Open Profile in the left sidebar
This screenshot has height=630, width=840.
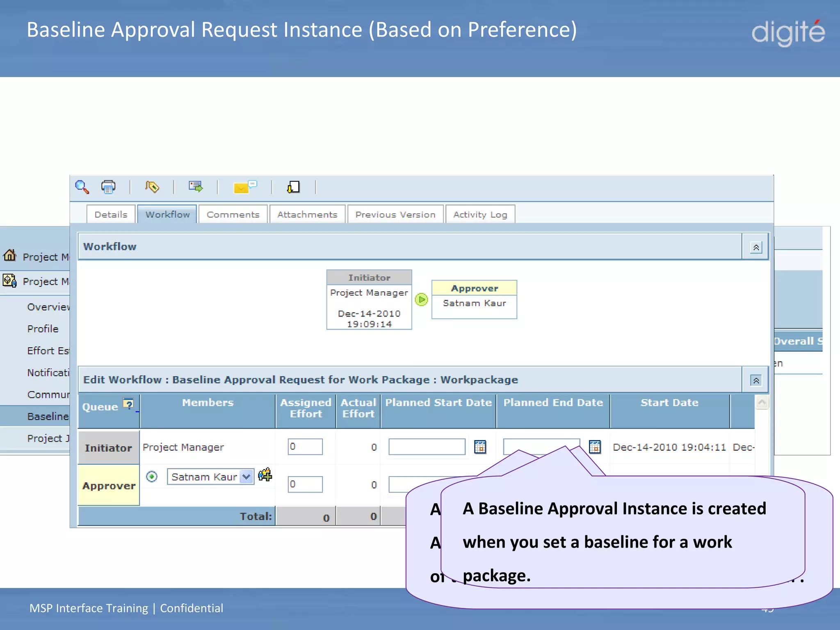coord(43,329)
